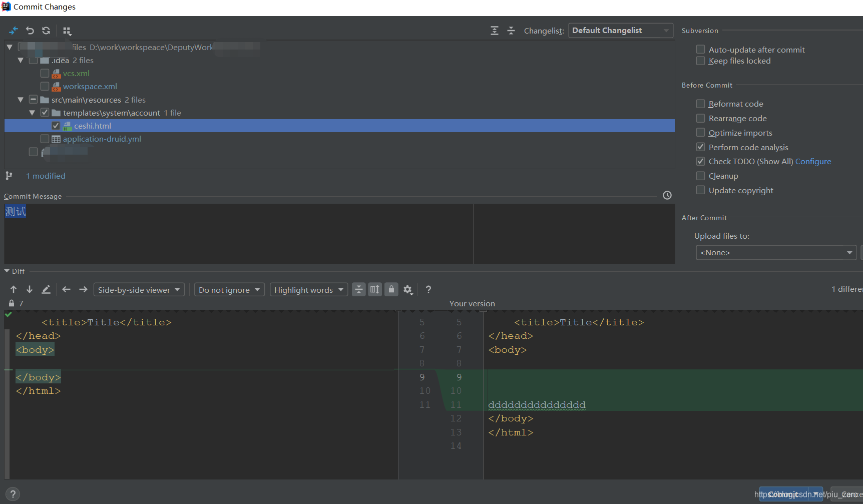The image size is (863, 504).
Task: Open Side-by-side viewer dropdown
Action: (139, 290)
